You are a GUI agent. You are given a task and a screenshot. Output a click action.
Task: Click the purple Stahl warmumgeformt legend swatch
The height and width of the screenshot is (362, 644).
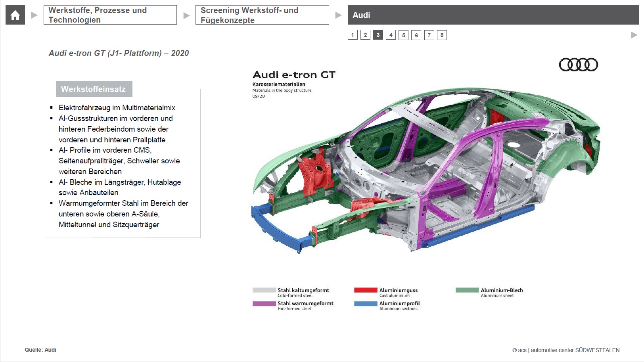pos(264,304)
